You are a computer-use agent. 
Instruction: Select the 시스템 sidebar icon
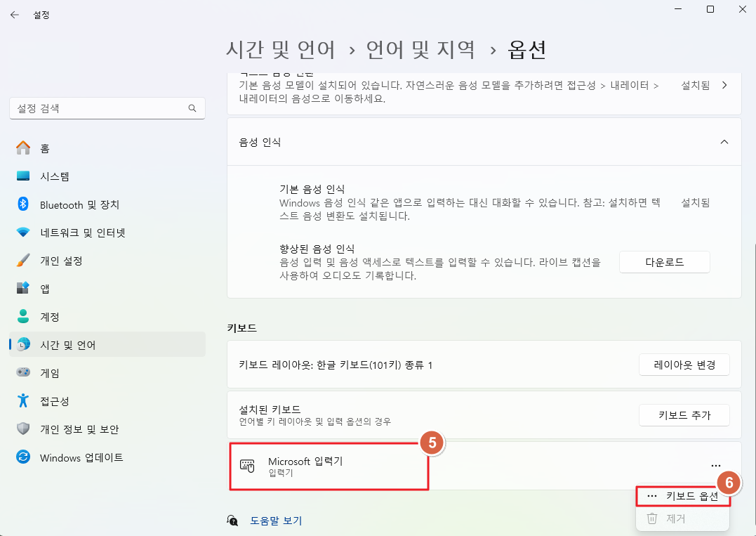point(49,176)
